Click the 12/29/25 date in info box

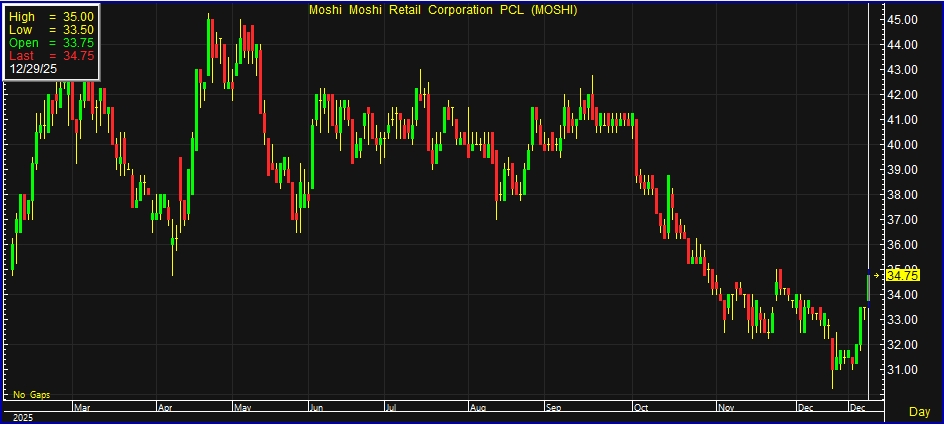(34, 69)
